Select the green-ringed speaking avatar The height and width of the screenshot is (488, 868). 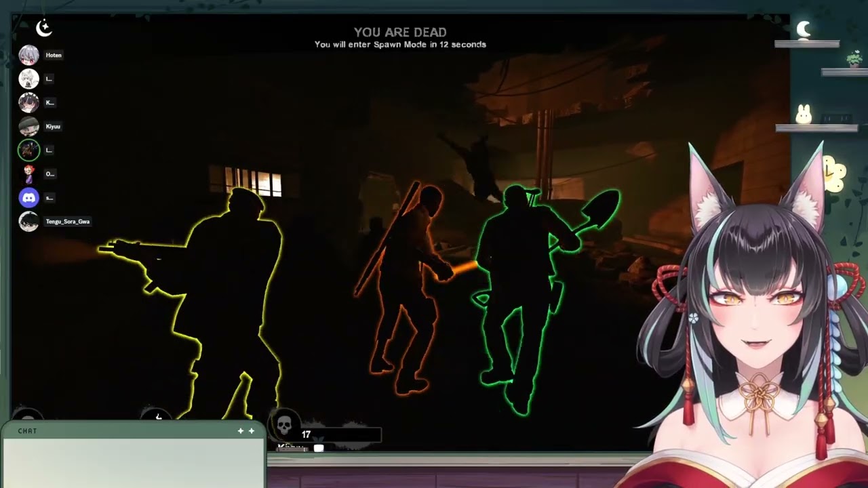[x=28, y=150]
